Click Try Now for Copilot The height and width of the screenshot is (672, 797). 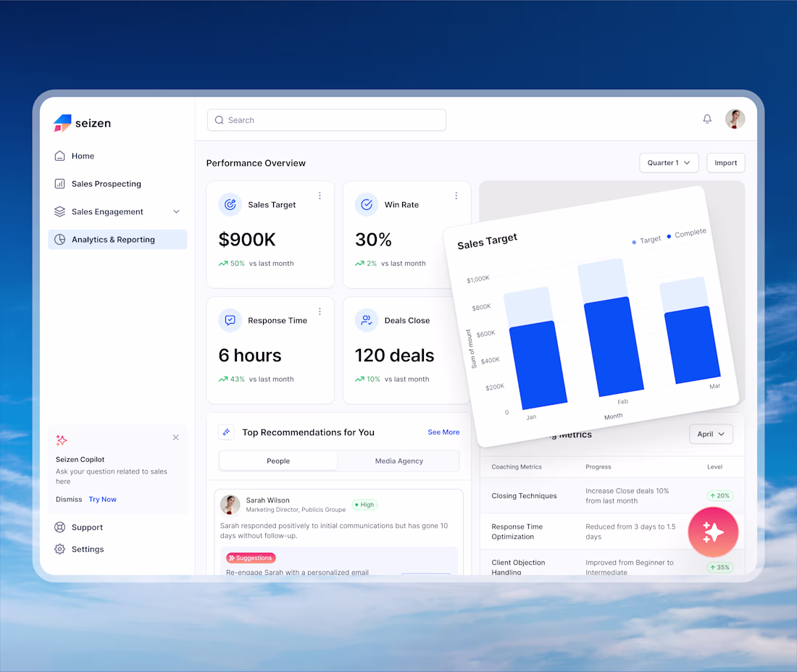point(103,500)
